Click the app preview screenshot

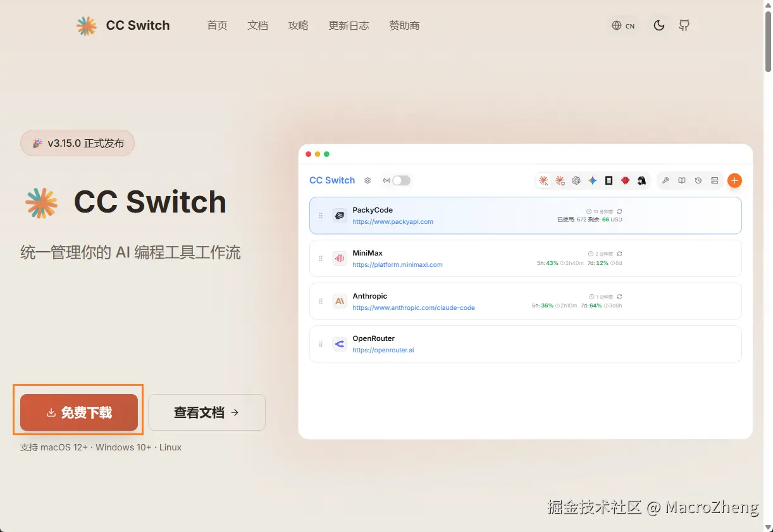click(x=525, y=292)
